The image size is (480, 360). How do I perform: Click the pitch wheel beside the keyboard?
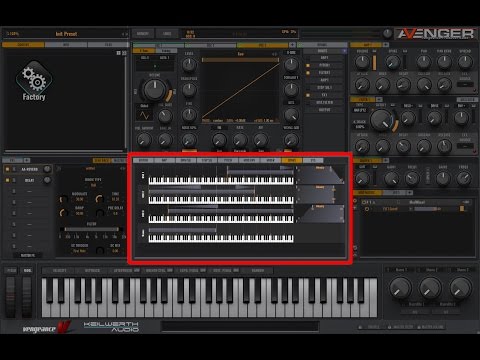[11, 297]
